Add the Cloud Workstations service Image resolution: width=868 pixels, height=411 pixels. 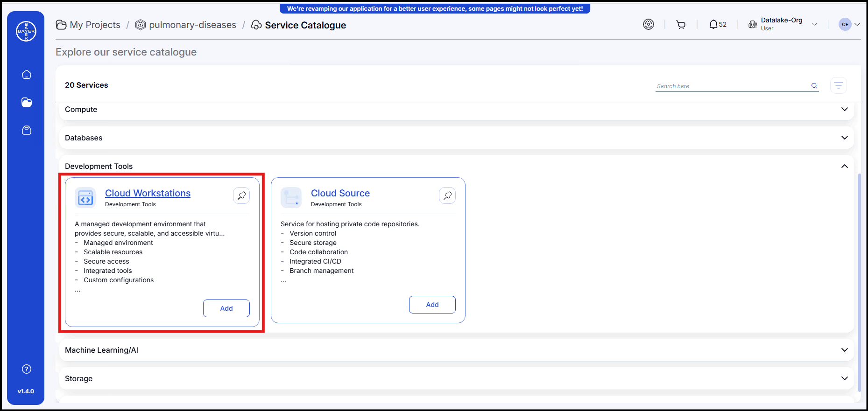click(226, 308)
